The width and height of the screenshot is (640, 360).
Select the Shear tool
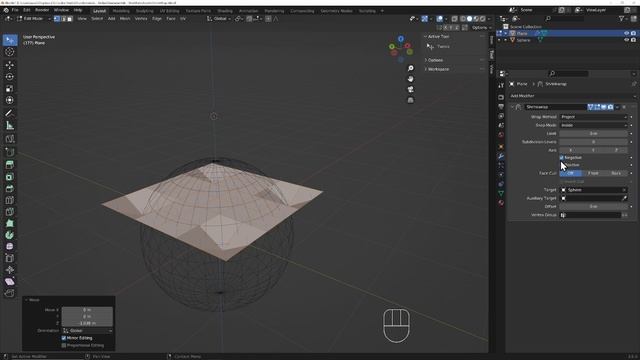[10, 282]
